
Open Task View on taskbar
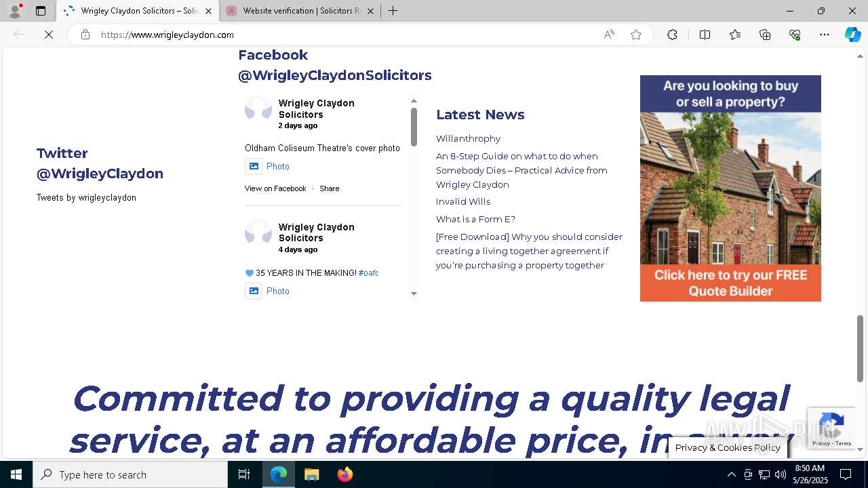[x=244, y=474]
